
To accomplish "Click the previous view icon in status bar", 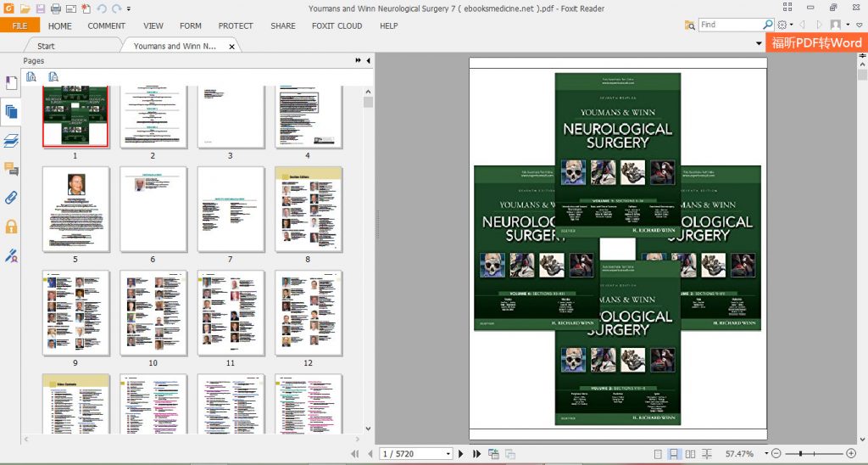I will point(494,453).
